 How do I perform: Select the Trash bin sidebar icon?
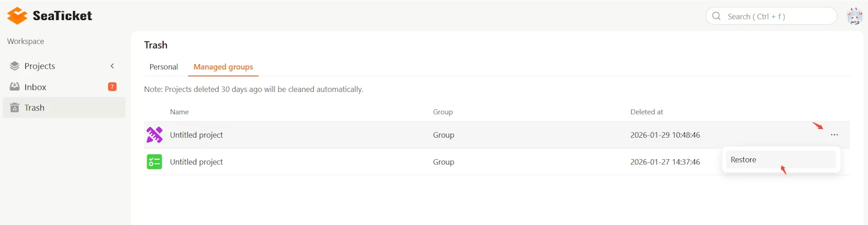[15, 108]
